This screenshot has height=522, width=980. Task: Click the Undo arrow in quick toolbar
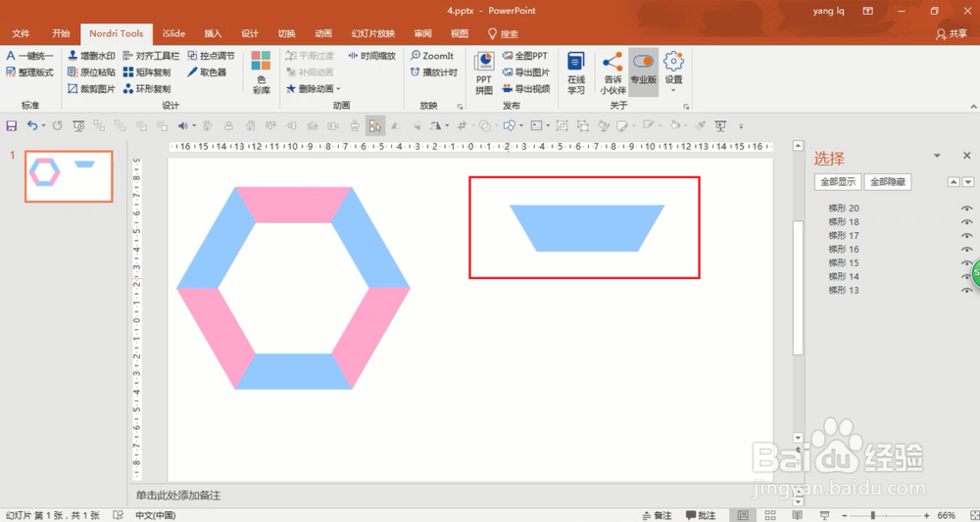tap(31, 125)
